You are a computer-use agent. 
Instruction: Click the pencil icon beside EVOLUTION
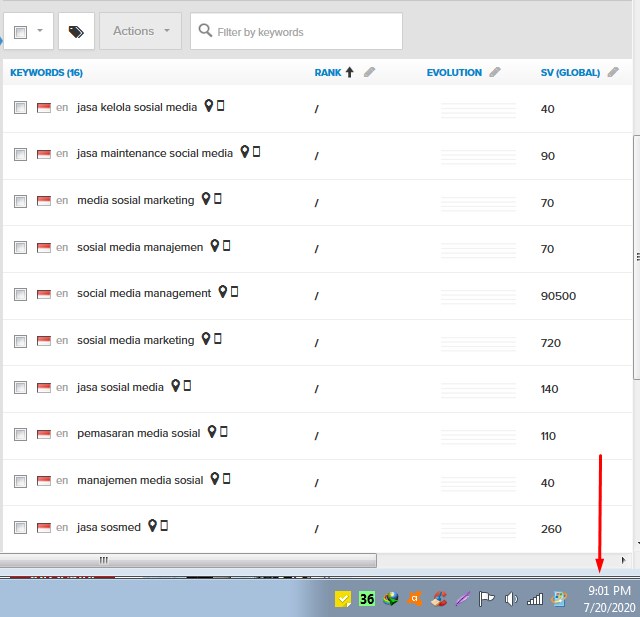(x=495, y=72)
